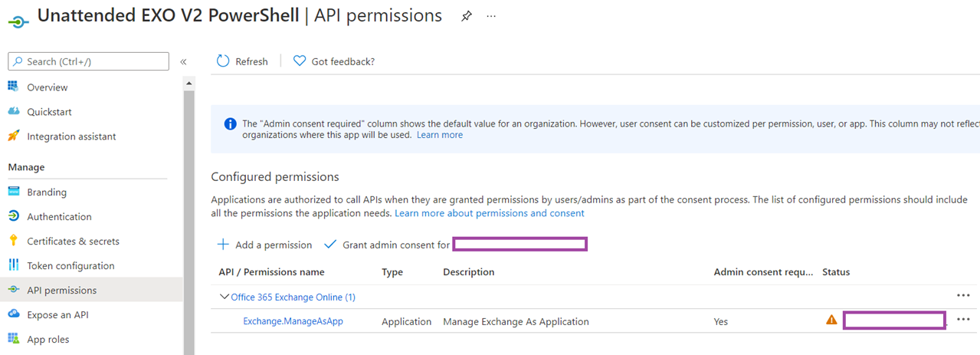Open Expose an API page
This screenshot has height=355, width=980.
point(58,315)
